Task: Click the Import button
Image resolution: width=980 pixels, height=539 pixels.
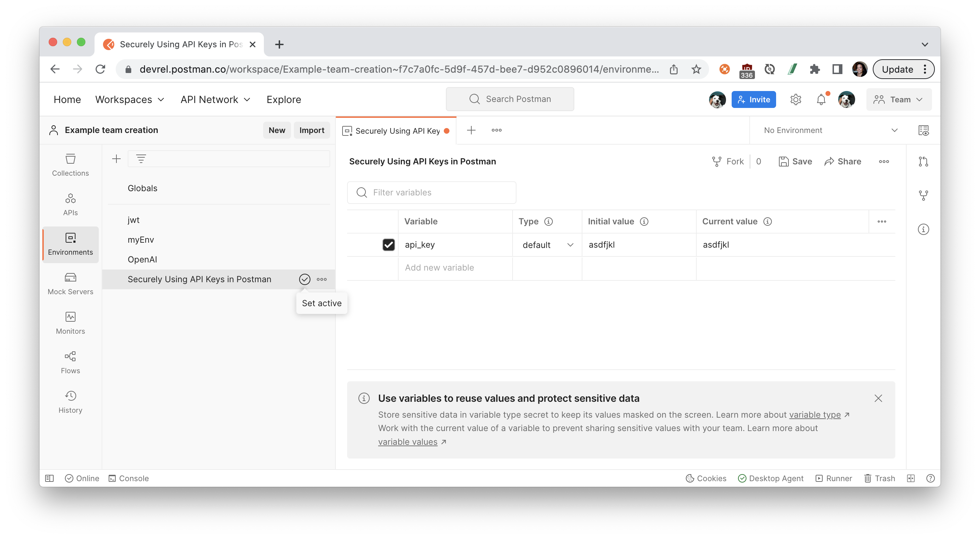Action: (311, 130)
